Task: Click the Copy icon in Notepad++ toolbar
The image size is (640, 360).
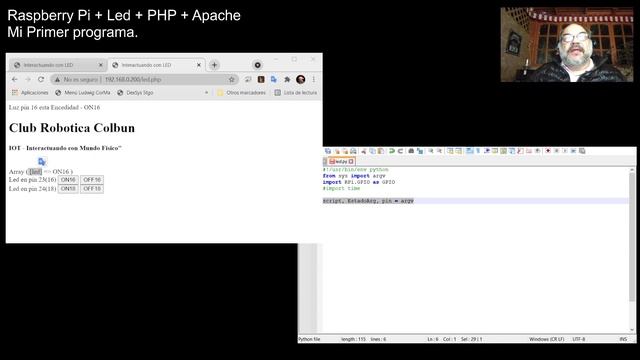Action: coord(372,151)
